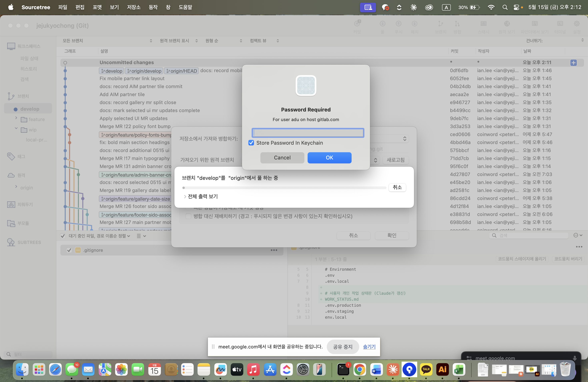Toggle Store Password In Keychain checkbox
588x382 pixels.
tap(251, 143)
